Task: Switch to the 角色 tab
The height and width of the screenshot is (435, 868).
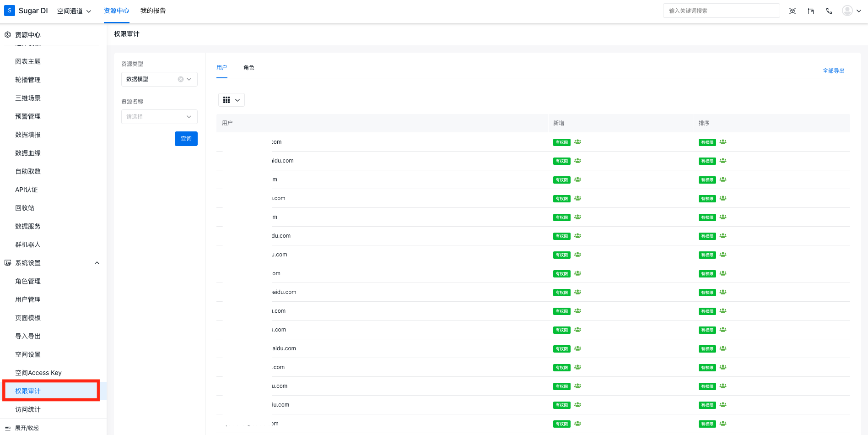Action: (249, 68)
